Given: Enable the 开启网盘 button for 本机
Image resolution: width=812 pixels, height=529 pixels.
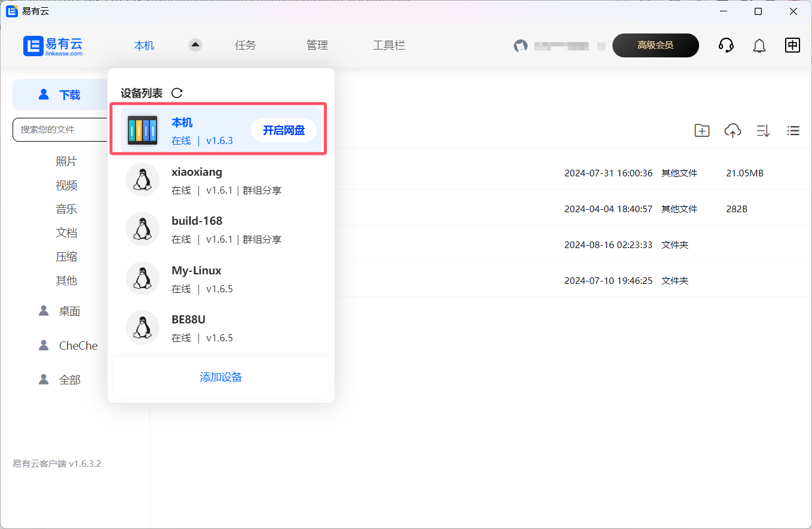Looking at the screenshot, I should 284,130.
